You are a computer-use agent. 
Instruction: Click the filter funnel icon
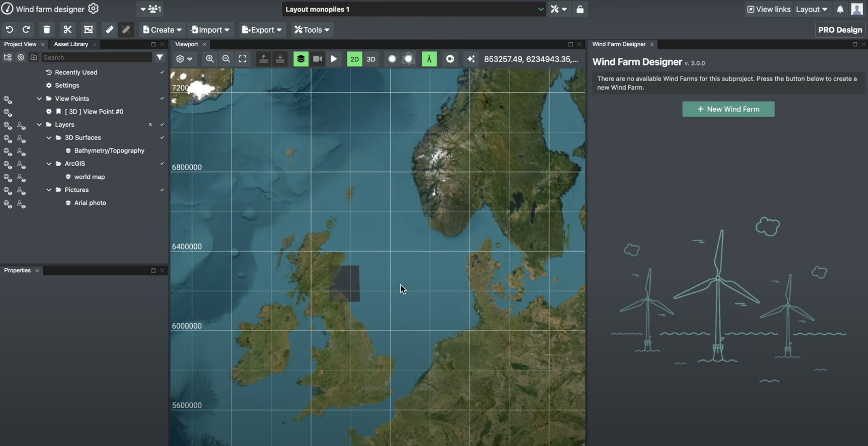(160, 57)
